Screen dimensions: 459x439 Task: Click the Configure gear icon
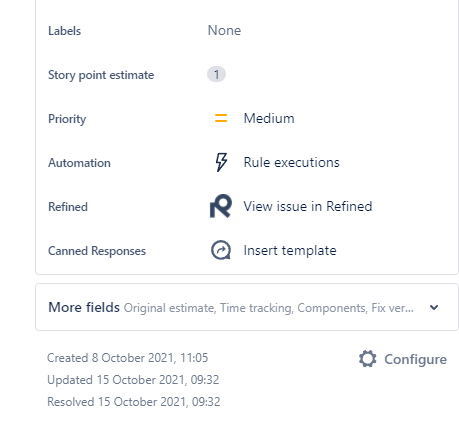(x=368, y=359)
